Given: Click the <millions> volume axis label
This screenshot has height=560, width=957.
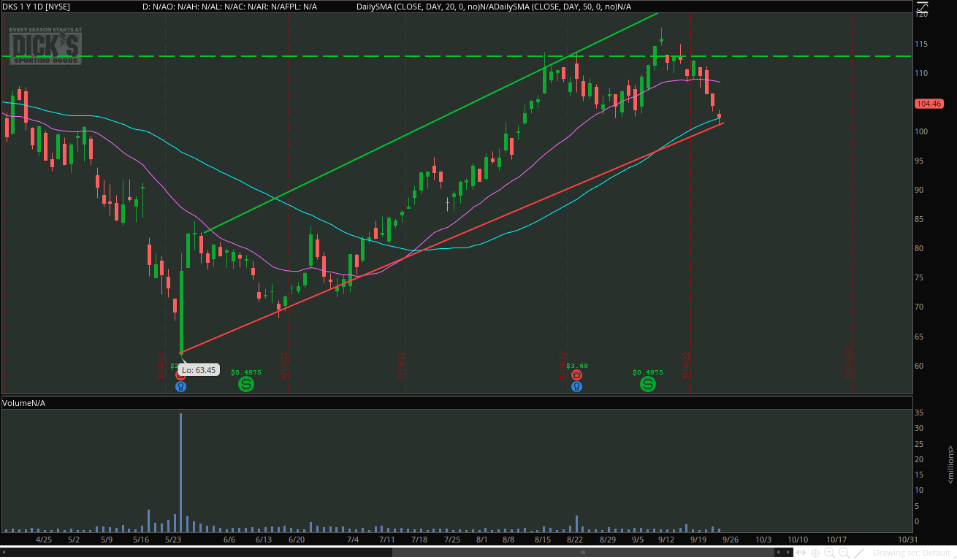Looking at the screenshot, I should (950, 464).
